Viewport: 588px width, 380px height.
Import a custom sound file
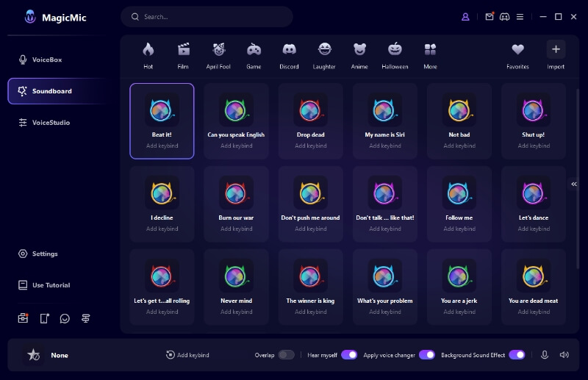(x=556, y=56)
